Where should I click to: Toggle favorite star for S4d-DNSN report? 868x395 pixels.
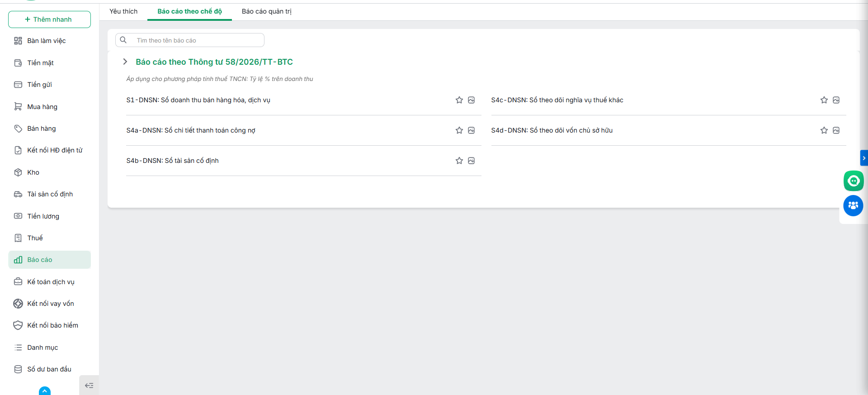coord(824,130)
